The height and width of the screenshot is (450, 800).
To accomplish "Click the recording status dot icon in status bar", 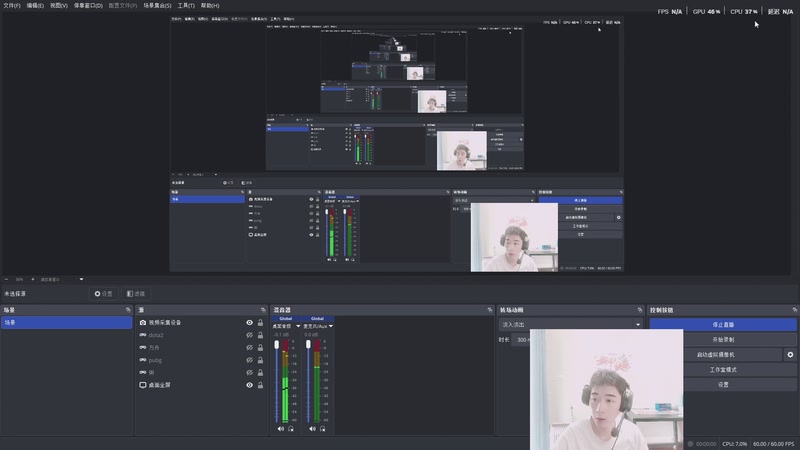I will tap(691, 444).
